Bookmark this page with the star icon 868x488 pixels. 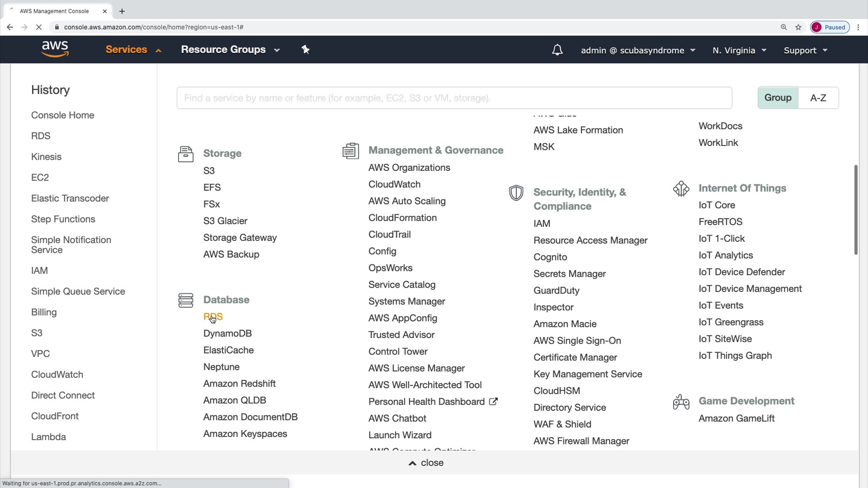798,27
